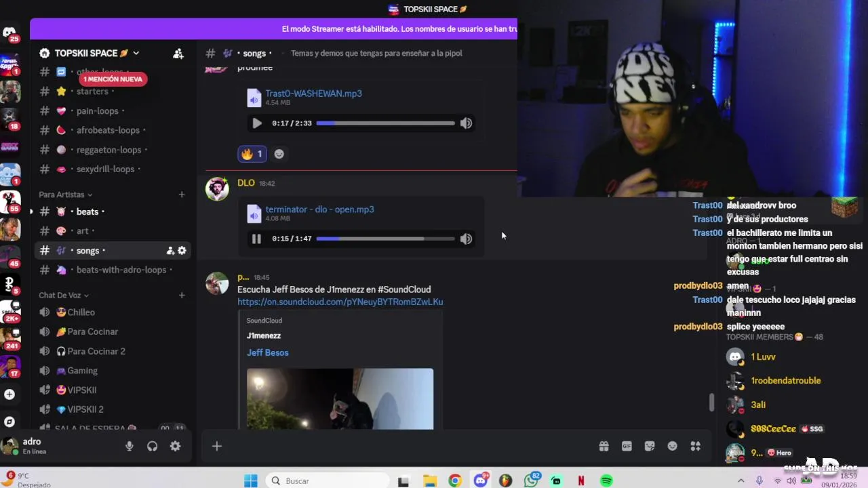Screen dimensions: 868x488
Task: Open the on.soundcloud.com URL
Action: 340,302
